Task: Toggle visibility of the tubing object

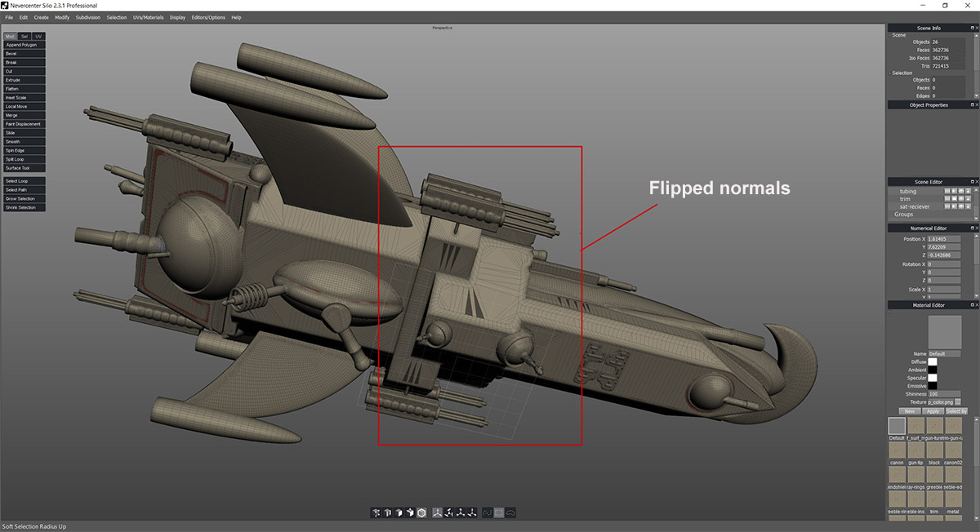Action: pyautogui.click(x=961, y=191)
